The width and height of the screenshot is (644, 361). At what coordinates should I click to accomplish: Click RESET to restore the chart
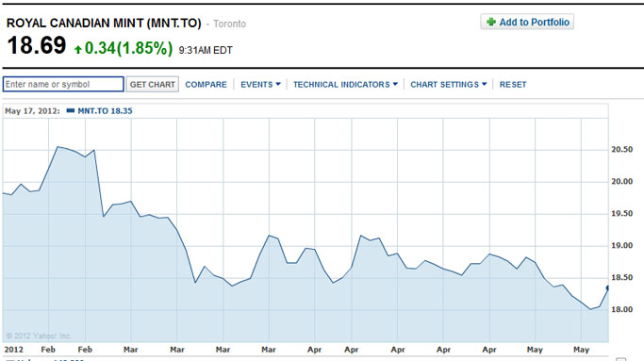[x=513, y=85]
